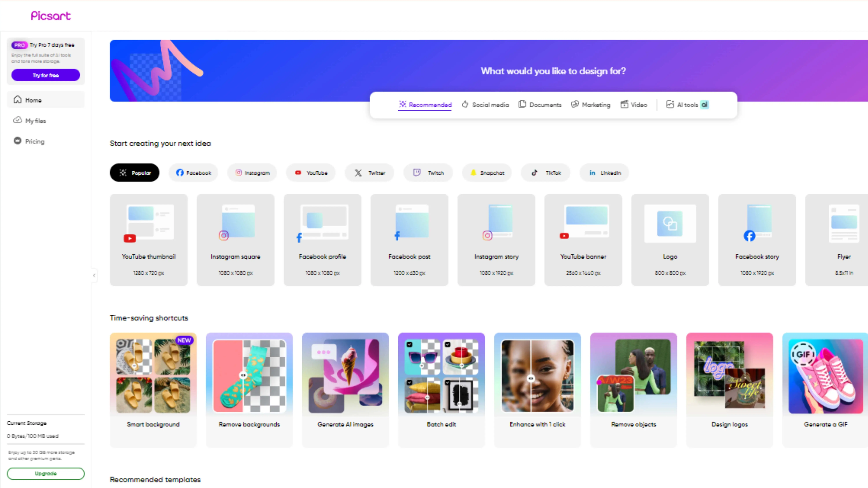The height and width of the screenshot is (488, 868).
Task: Click the Pricing icon in sidebar
Action: click(18, 141)
